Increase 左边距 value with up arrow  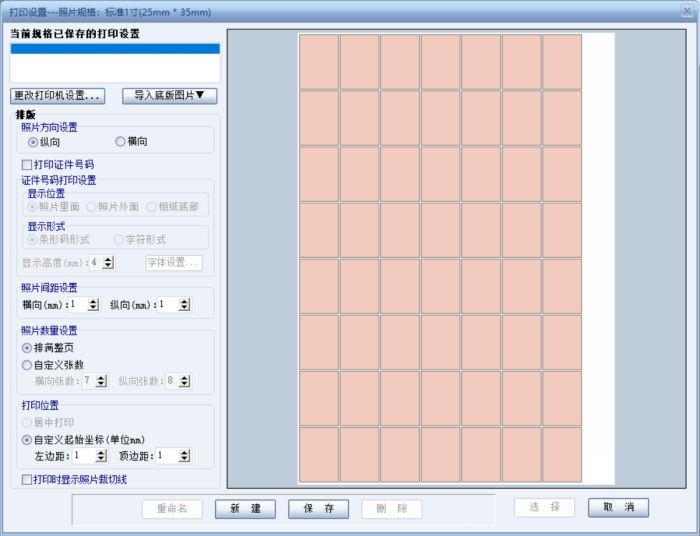(x=101, y=453)
